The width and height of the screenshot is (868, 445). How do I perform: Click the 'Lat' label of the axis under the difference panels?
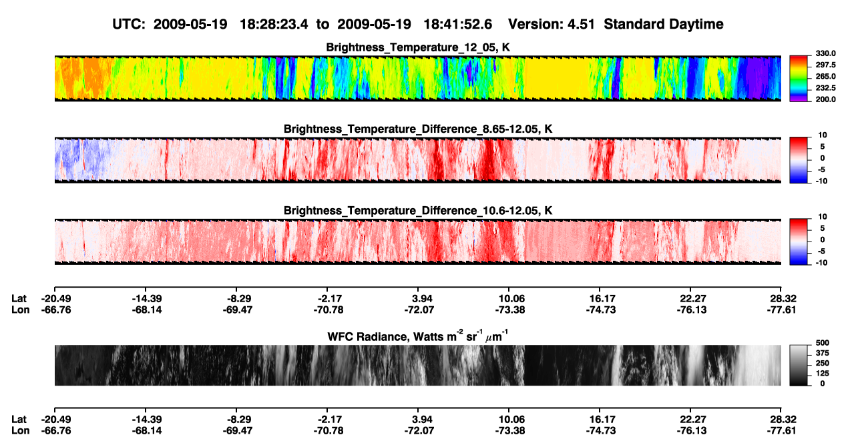point(19,299)
